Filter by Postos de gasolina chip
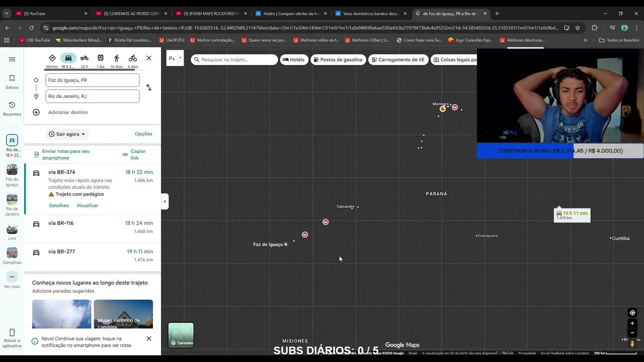The width and height of the screenshot is (644, 362). pos(338,59)
